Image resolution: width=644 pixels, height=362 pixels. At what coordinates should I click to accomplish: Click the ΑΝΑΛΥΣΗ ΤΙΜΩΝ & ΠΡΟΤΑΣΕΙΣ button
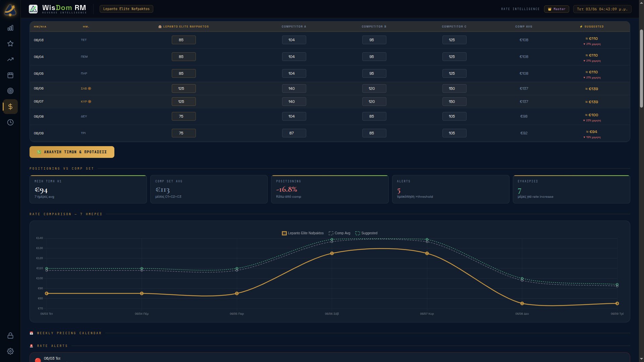pos(72,152)
